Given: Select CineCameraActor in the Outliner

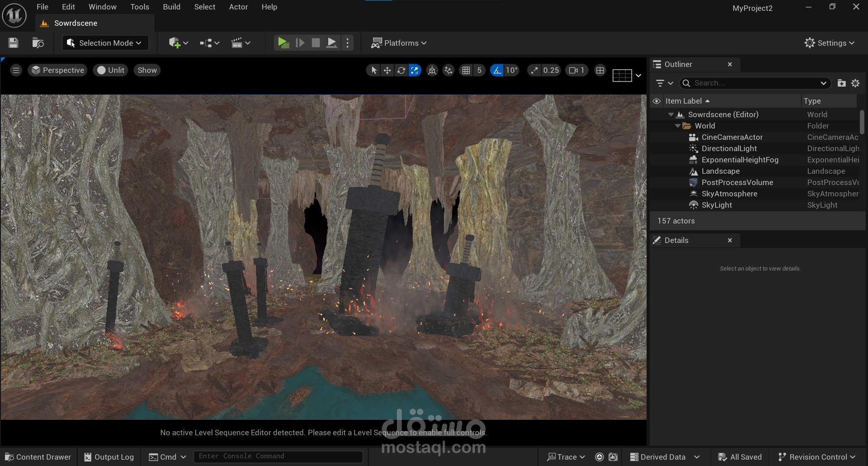Looking at the screenshot, I should click(x=732, y=137).
